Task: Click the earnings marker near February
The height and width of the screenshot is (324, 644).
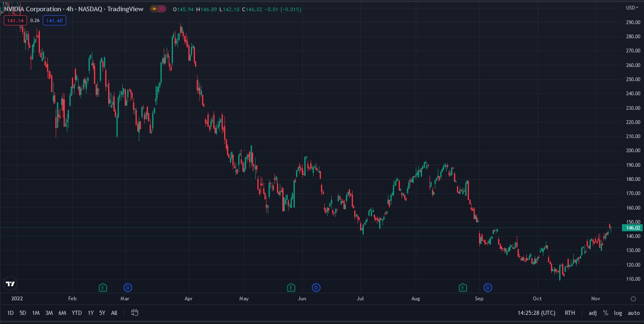Action: (103, 287)
